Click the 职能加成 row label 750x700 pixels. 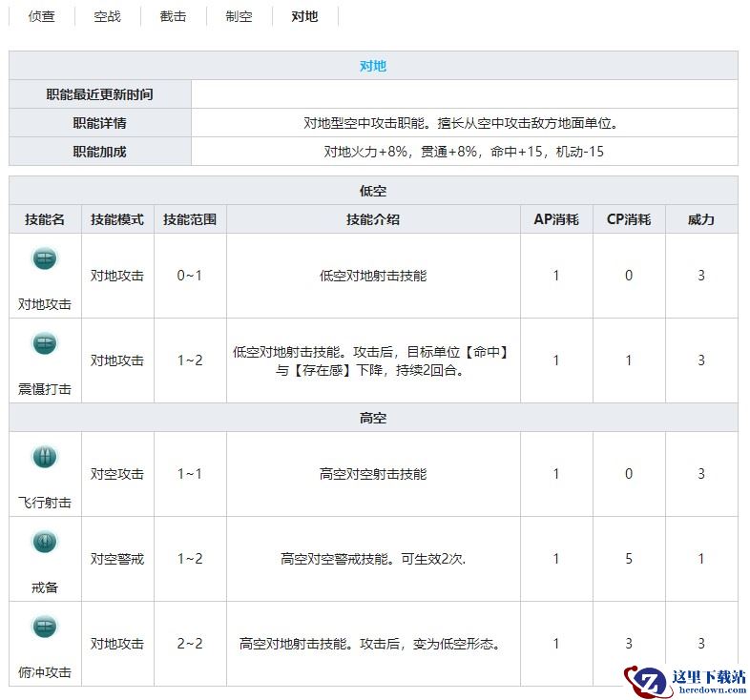[x=100, y=152]
